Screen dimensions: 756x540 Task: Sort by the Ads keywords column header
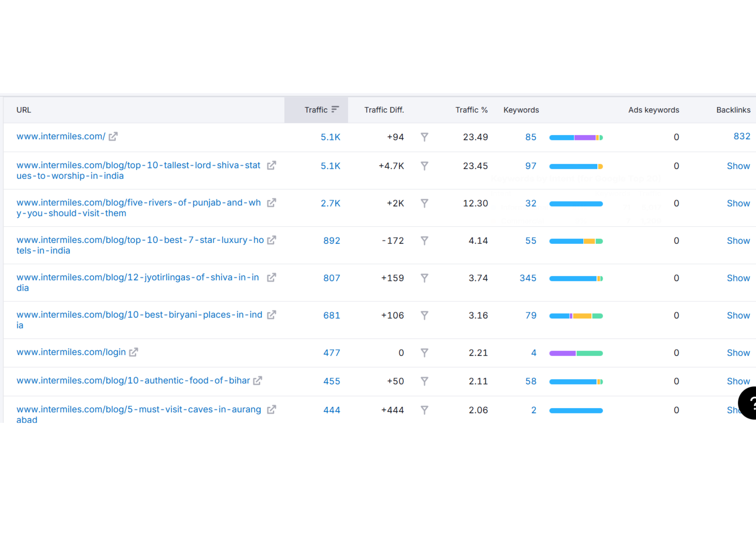point(654,110)
